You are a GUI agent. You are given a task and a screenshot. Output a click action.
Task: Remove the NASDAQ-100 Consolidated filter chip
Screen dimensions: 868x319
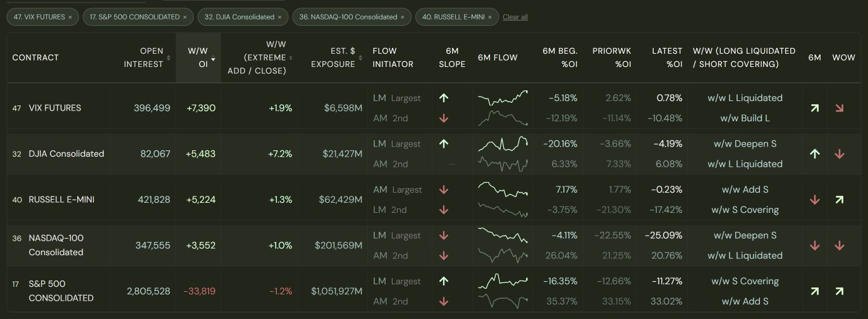pos(403,17)
